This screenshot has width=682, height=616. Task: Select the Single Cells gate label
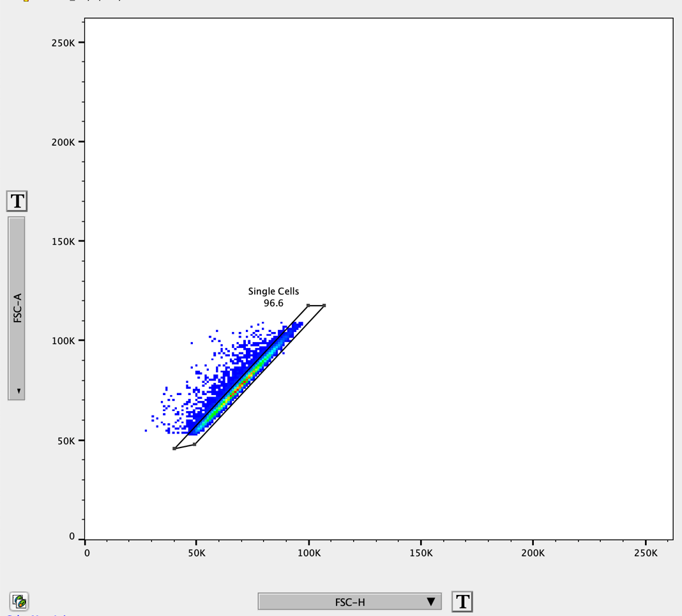point(273,291)
